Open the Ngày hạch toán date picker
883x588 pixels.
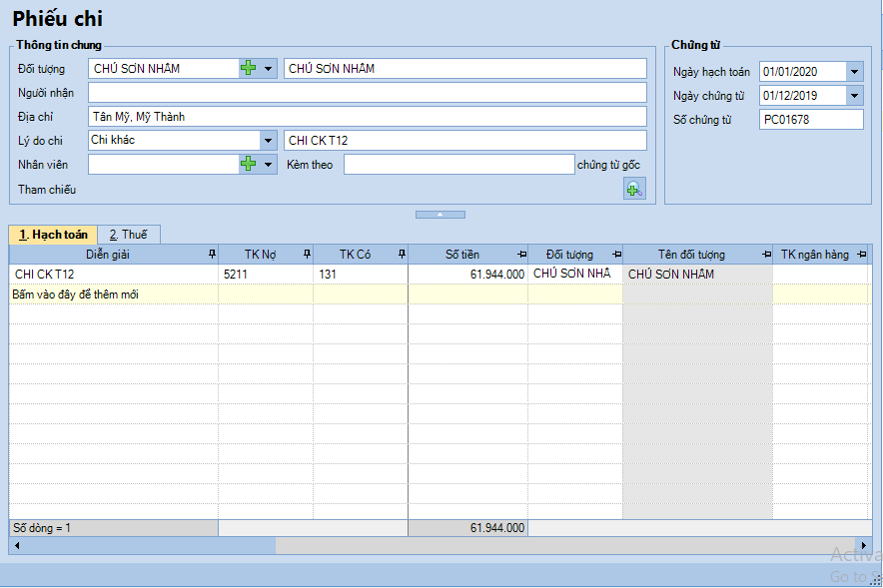[x=854, y=72]
